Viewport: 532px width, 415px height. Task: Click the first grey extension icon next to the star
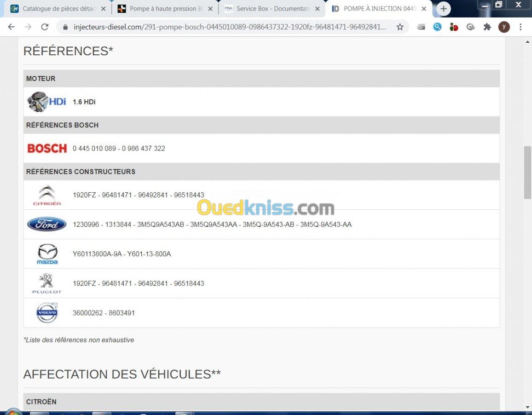pos(421,27)
